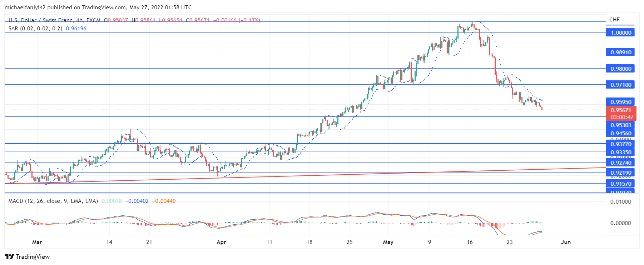This screenshot has width=644, height=265.
Task: Click the 0.93770 price level label
Action: click(x=620, y=144)
